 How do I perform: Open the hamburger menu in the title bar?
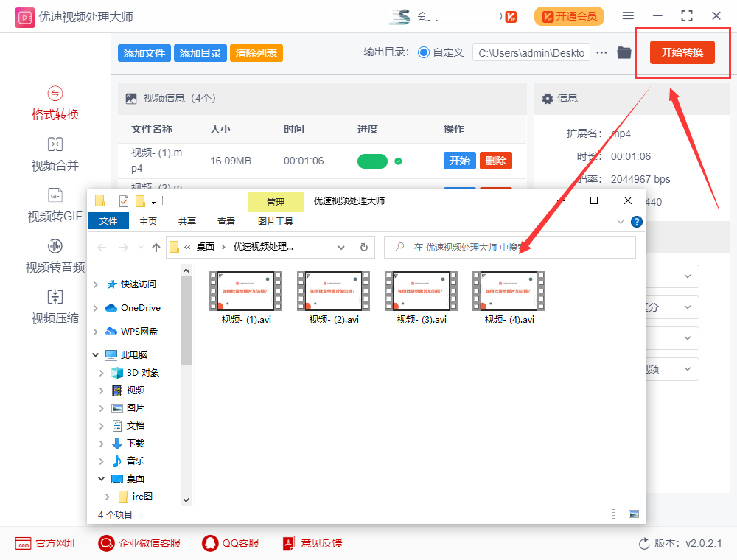(628, 15)
